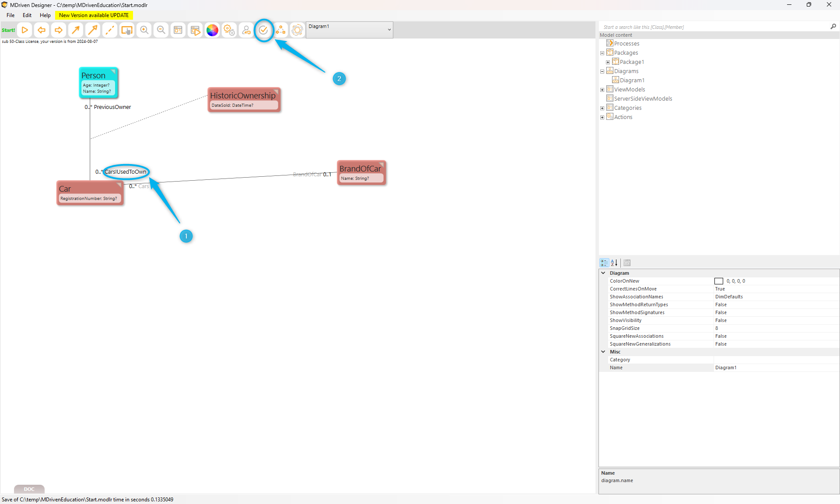Screen dimensions: 840x504
Task: Click the zoom out magnifier icon
Action: pyautogui.click(x=161, y=30)
